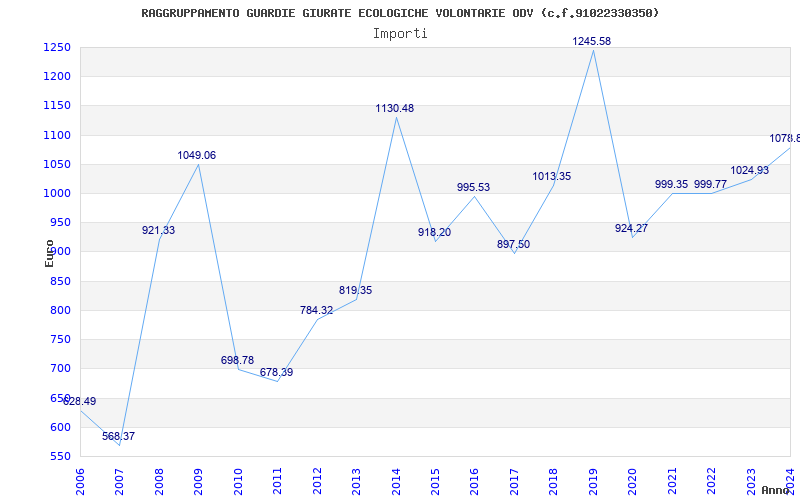Click the x-axis year 2008
The image size is (800, 500).
159,482
